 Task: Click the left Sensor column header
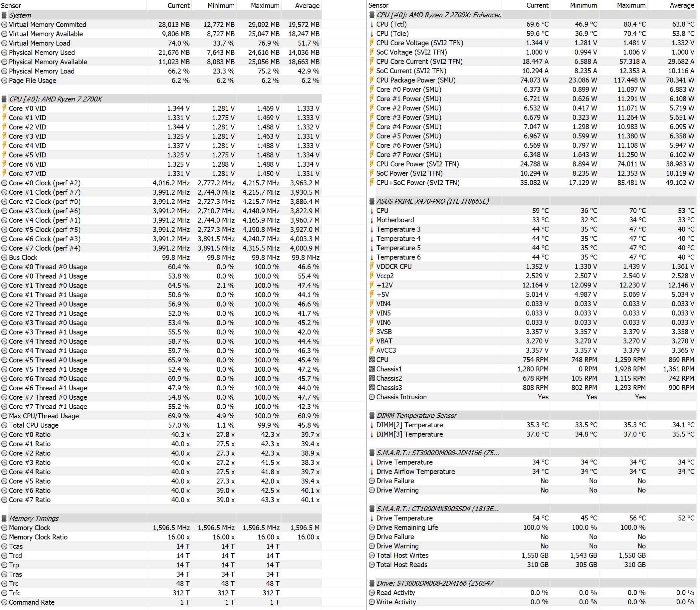pyautogui.click(x=11, y=5)
